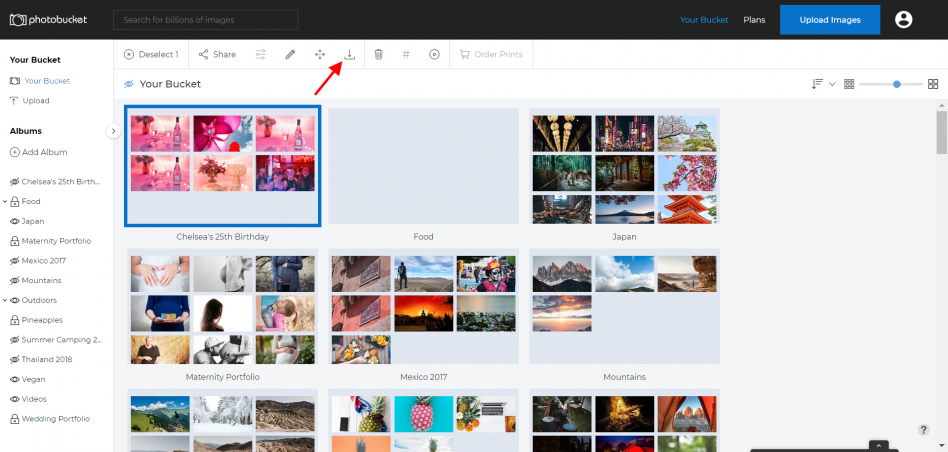Click the Add Album plus icon
948x452 pixels.
[x=15, y=152]
